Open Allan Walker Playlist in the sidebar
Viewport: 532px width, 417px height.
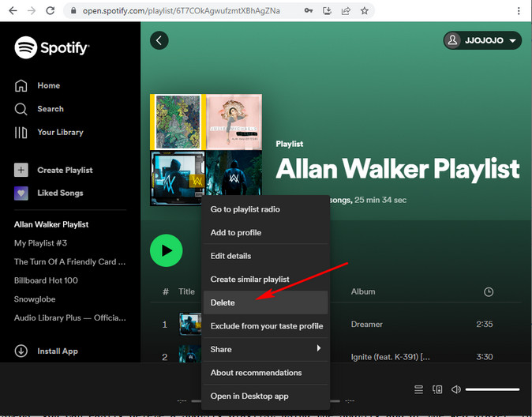(x=51, y=224)
